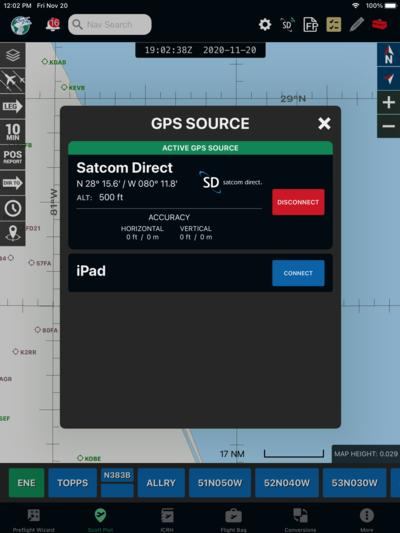The image size is (400, 533).
Task: Select the ALLRY waypoint
Action: tap(161, 483)
